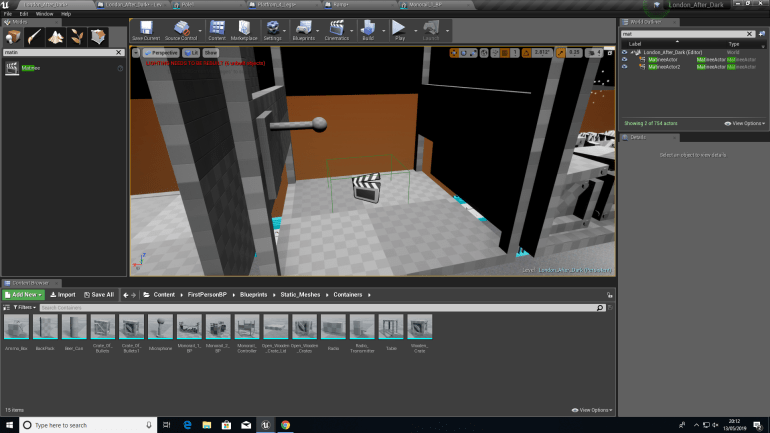Image resolution: width=770 pixels, height=433 pixels.
Task: Select the Microphone asset thumbnail
Action: [160, 327]
